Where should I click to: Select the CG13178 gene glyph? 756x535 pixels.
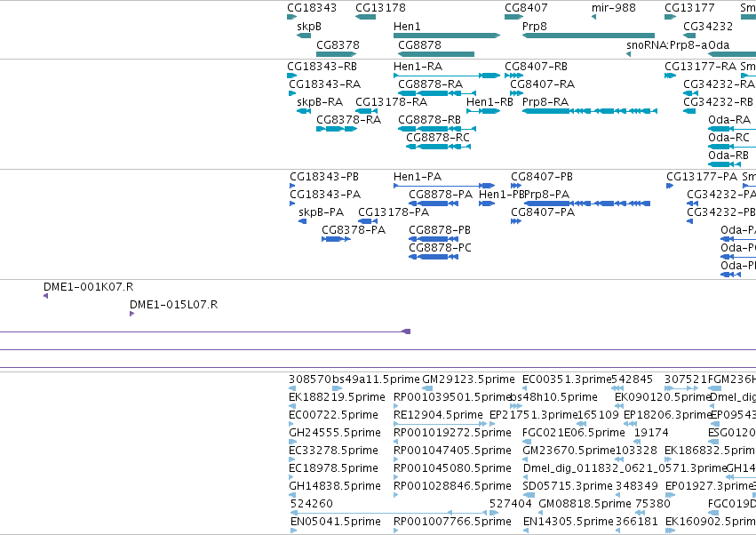point(365,17)
